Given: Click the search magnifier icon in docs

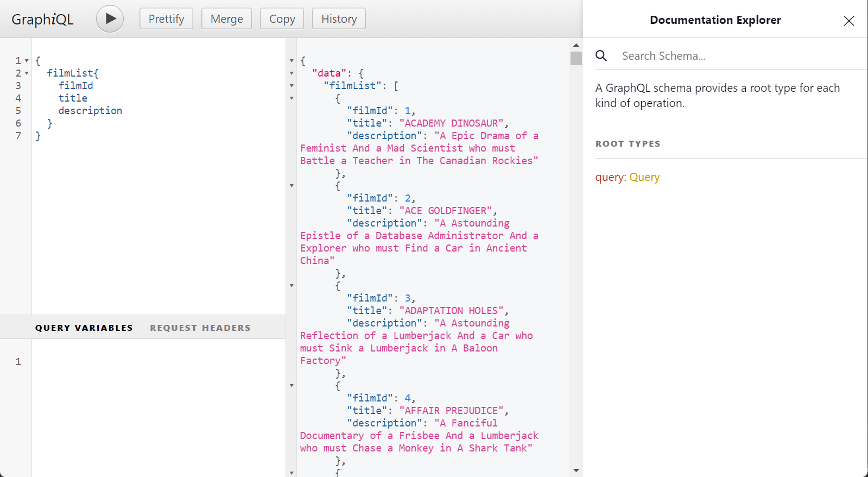Looking at the screenshot, I should [601, 55].
